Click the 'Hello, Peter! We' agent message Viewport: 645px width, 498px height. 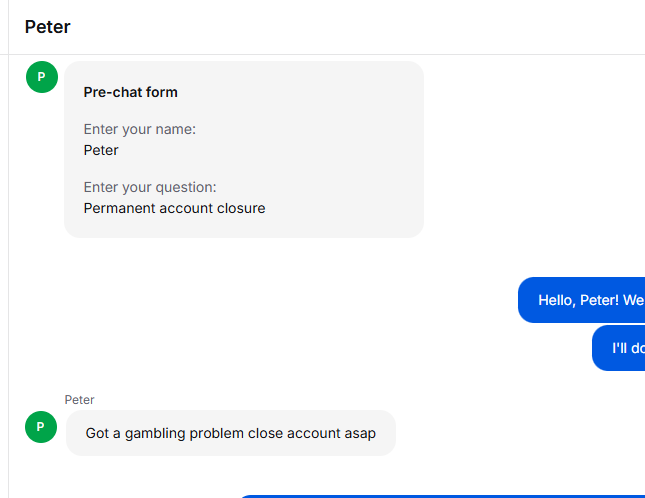pyautogui.click(x=581, y=300)
